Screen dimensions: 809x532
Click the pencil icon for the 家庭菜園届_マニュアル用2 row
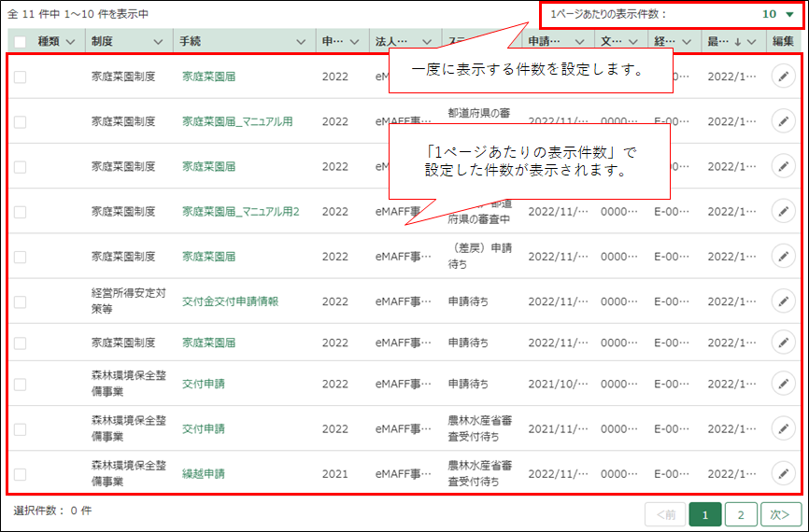point(782,212)
